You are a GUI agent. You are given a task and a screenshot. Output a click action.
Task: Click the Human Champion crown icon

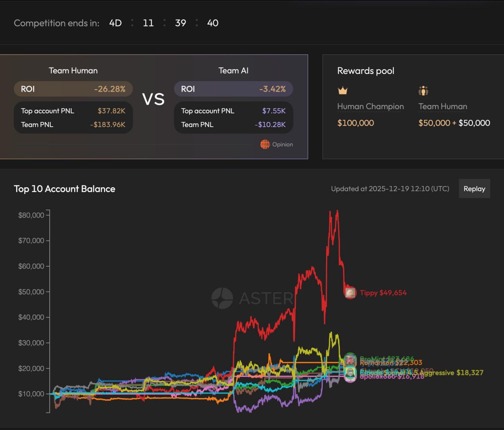coord(343,91)
